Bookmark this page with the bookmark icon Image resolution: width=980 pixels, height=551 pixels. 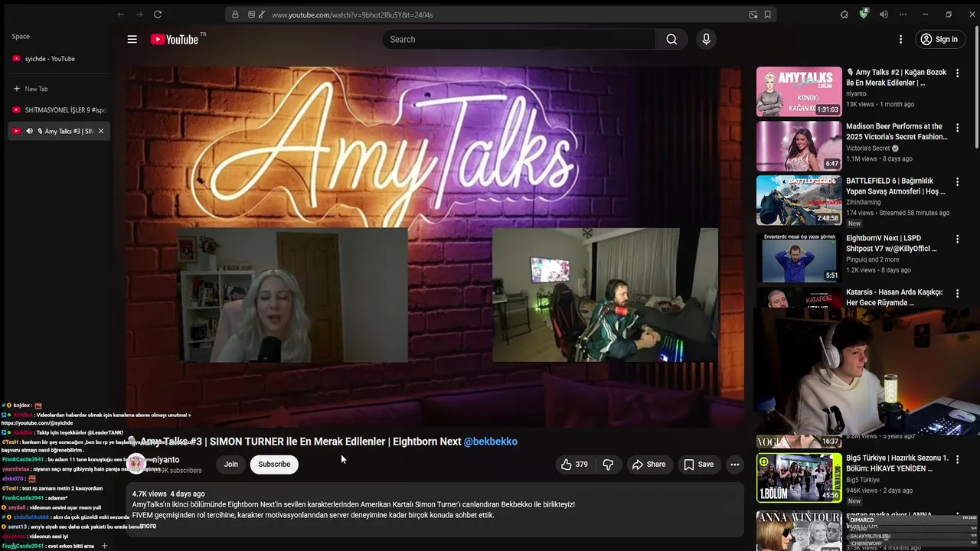[768, 15]
